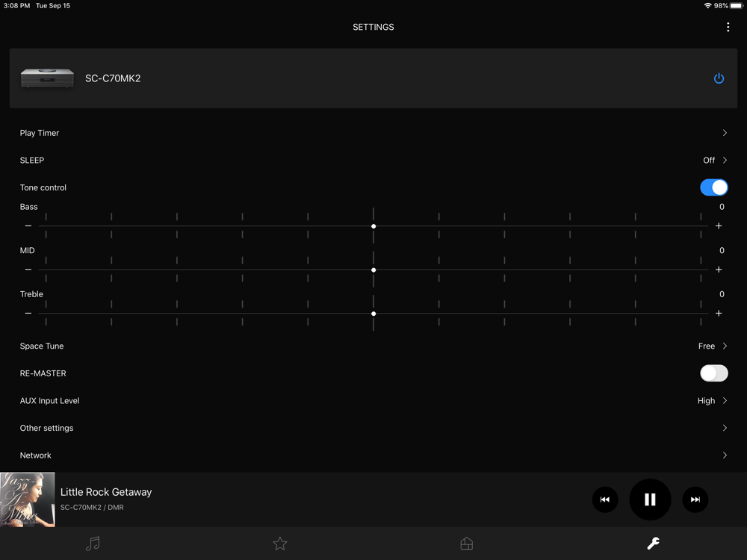This screenshot has width=747, height=560.
Task: Increase MID with the plus button
Action: pos(719,270)
